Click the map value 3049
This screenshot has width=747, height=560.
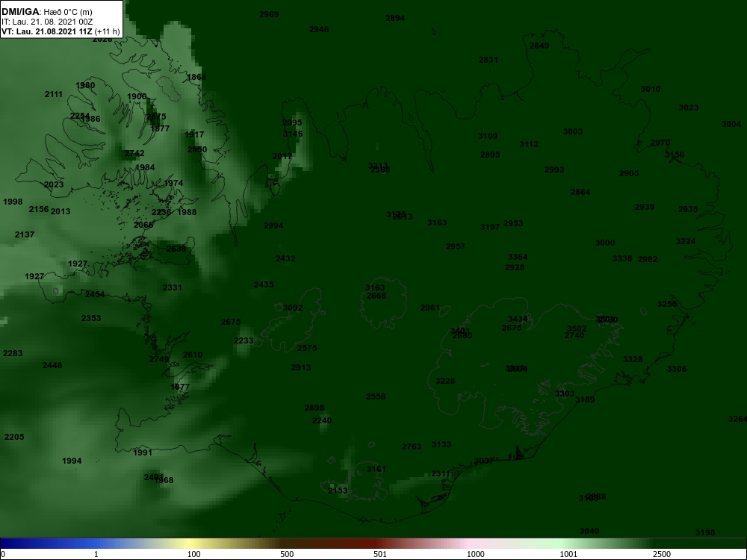(589, 531)
